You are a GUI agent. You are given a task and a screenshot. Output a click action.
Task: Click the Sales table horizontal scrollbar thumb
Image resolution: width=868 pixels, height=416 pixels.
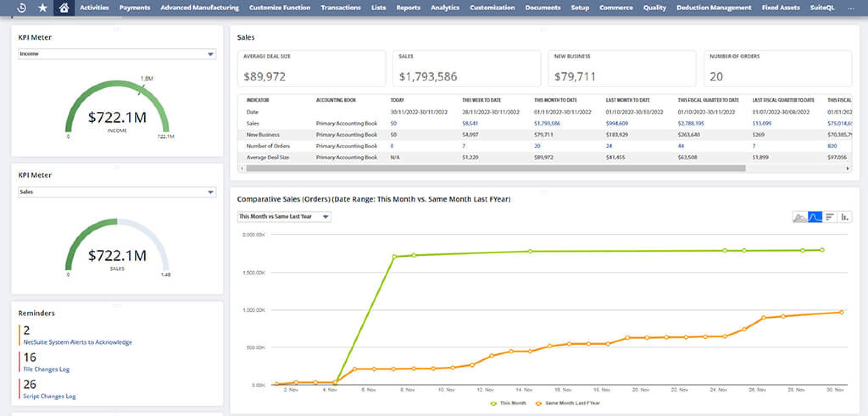(x=496, y=169)
